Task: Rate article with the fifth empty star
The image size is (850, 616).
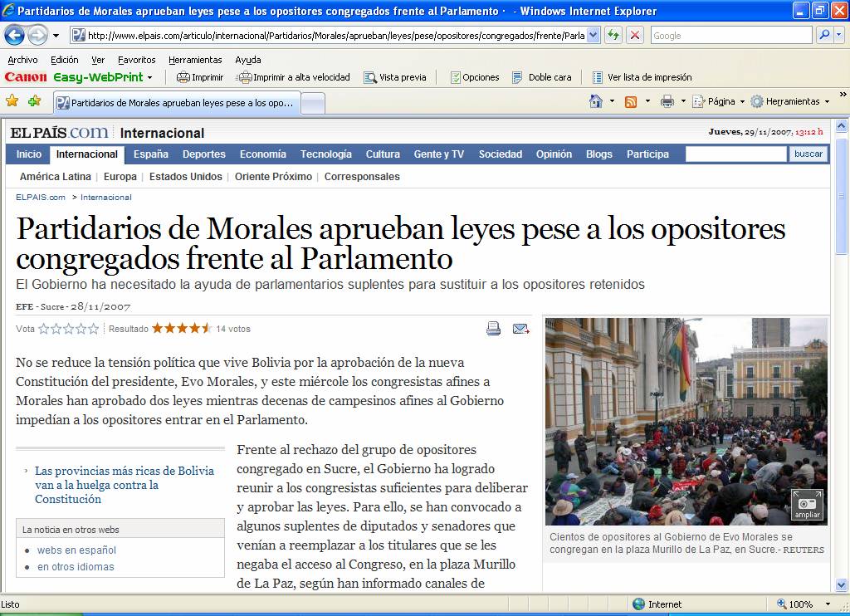Action: (x=94, y=329)
